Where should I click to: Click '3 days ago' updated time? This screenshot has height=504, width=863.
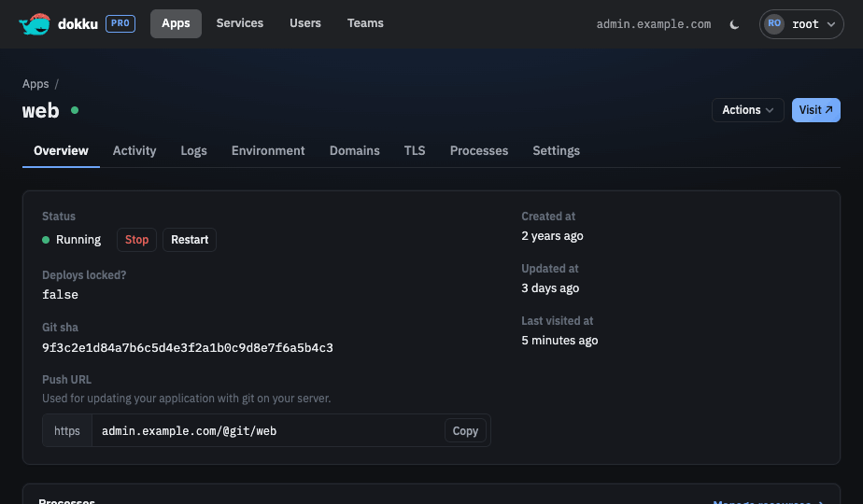(550, 288)
